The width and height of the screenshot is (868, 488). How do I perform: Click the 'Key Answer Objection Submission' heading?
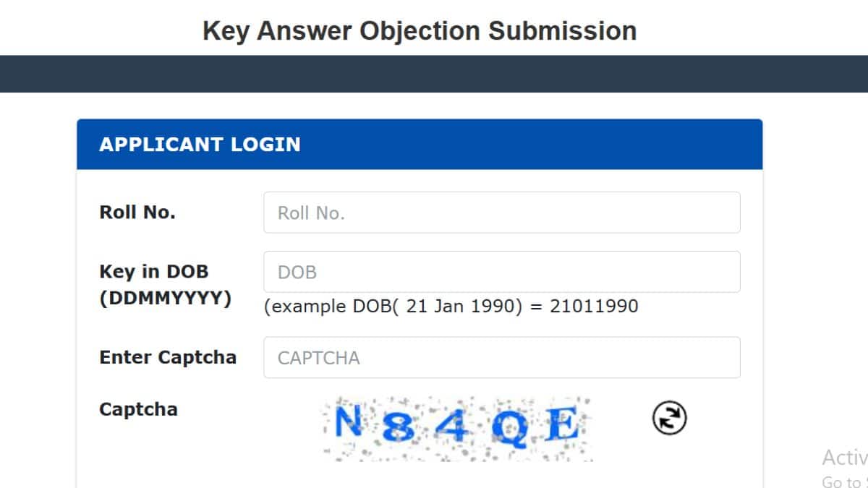coord(420,31)
